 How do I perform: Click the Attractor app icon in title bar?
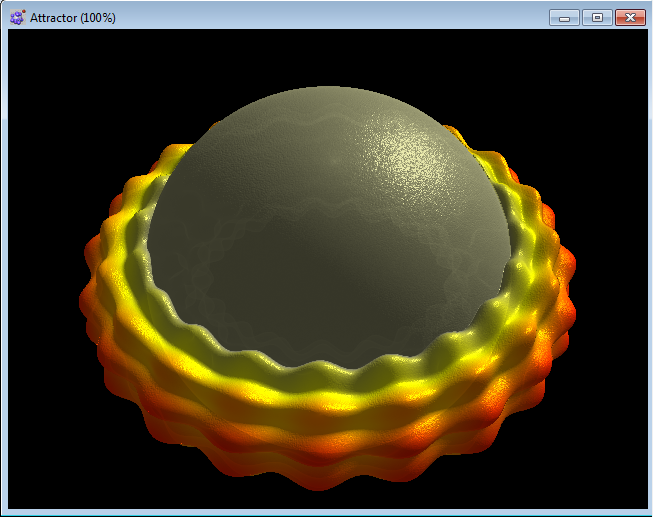[x=17, y=17]
